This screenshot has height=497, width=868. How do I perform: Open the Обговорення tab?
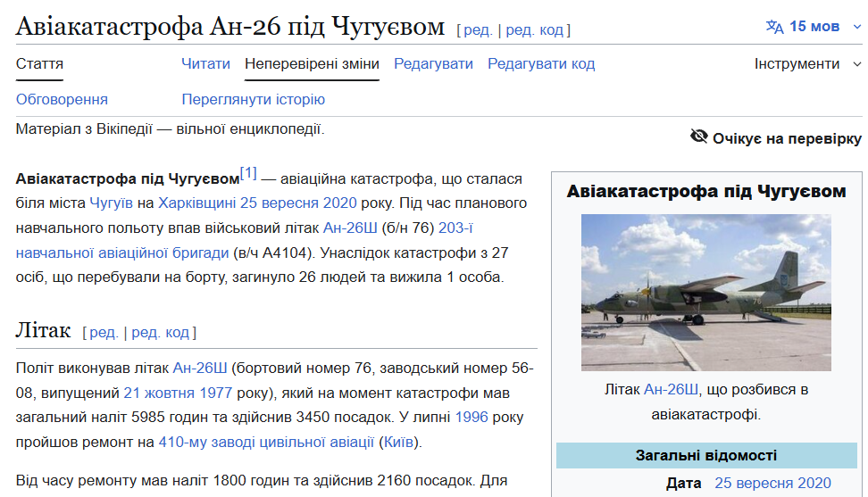tap(62, 99)
